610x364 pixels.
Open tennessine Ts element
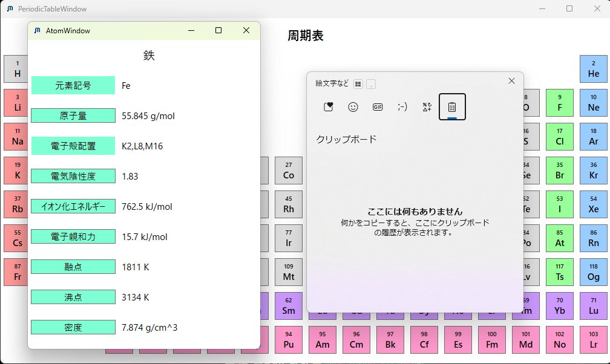[559, 272]
